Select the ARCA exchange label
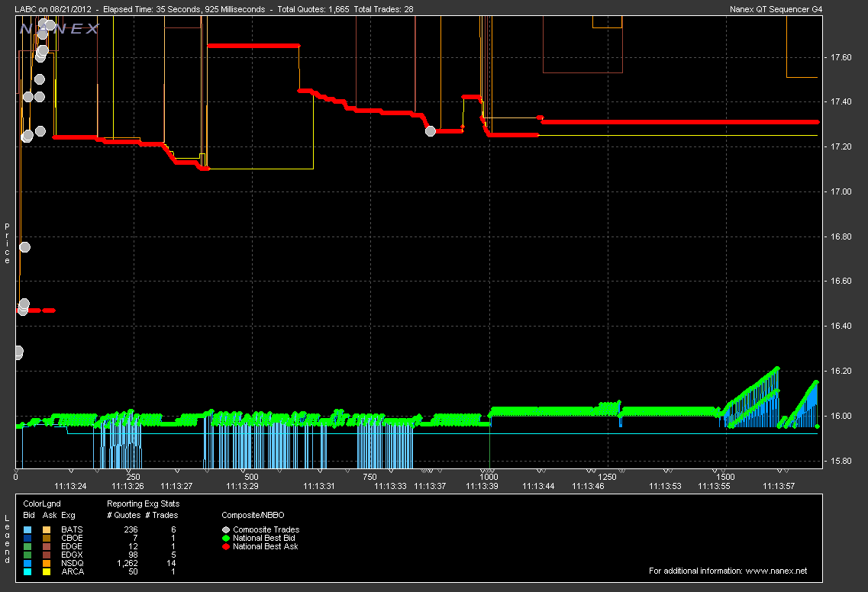The image size is (868, 592). click(x=73, y=571)
